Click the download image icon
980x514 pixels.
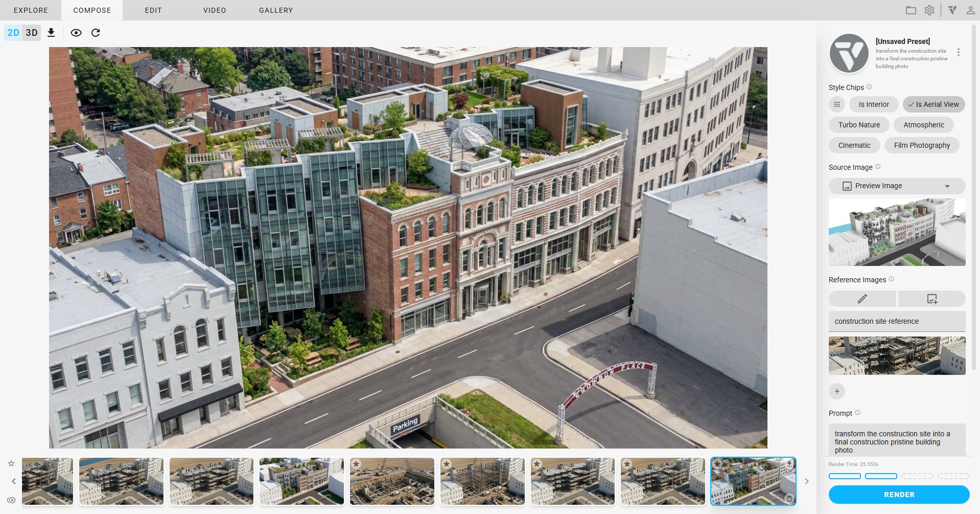51,33
